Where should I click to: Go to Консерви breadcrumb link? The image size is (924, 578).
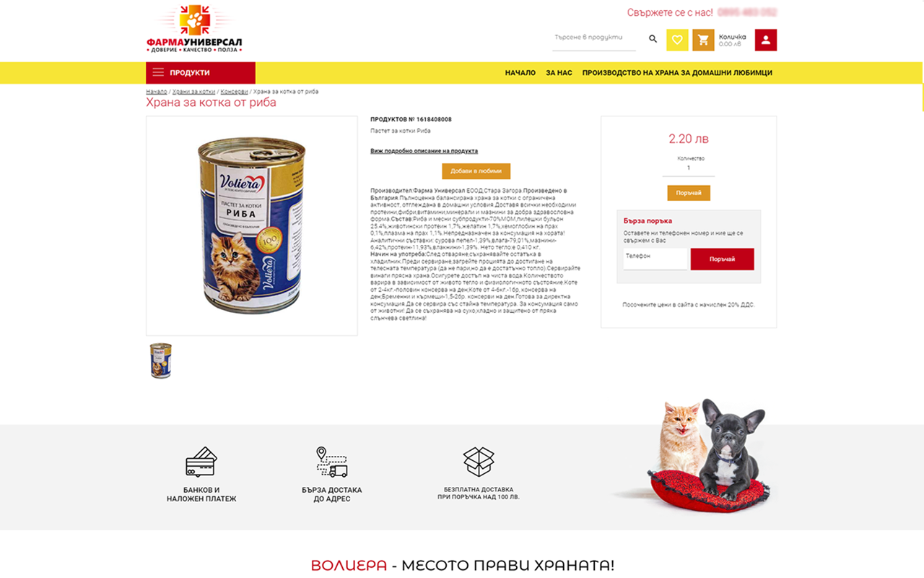tap(235, 92)
